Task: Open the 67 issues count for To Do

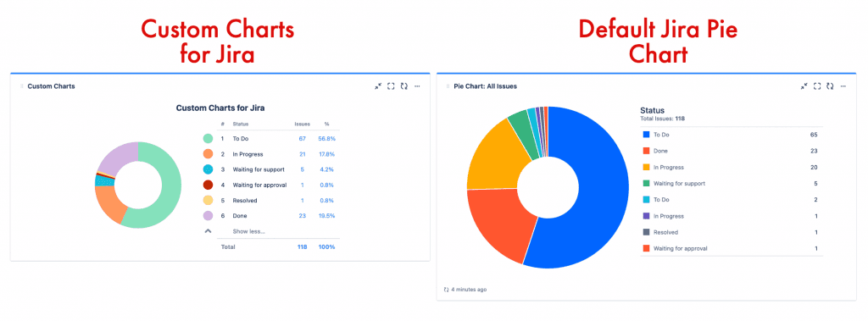Action: point(303,138)
